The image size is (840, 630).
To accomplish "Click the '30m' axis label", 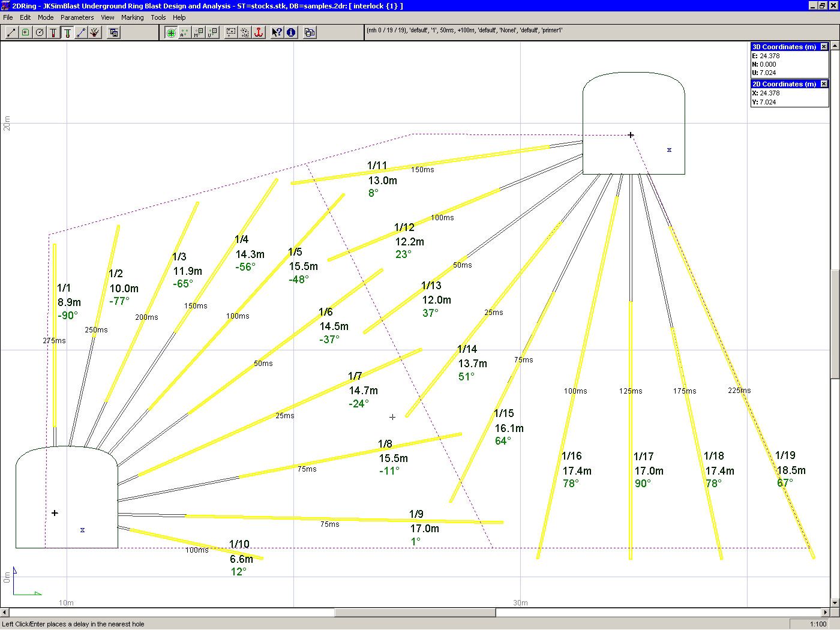I will tap(520, 603).
